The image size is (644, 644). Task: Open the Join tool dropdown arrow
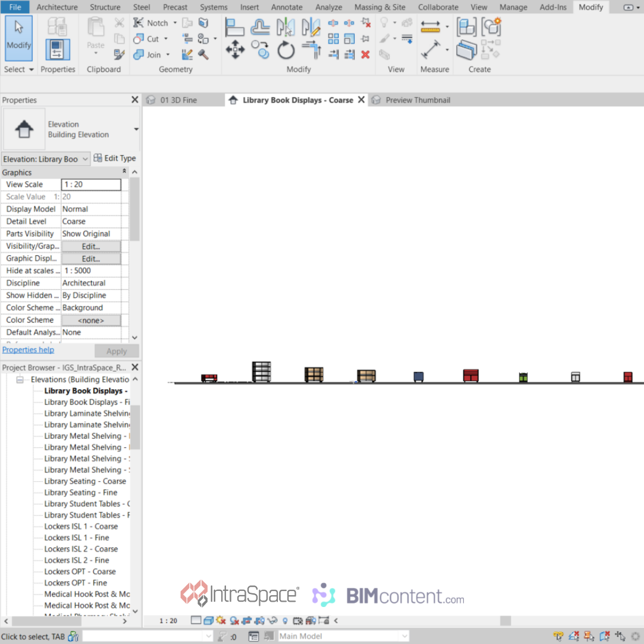[168, 55]
